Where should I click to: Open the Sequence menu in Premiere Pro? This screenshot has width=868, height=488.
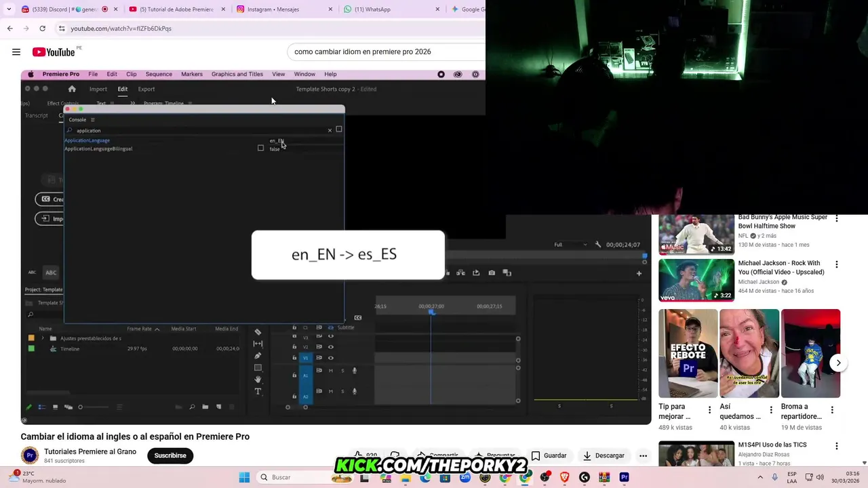point(159,74)
